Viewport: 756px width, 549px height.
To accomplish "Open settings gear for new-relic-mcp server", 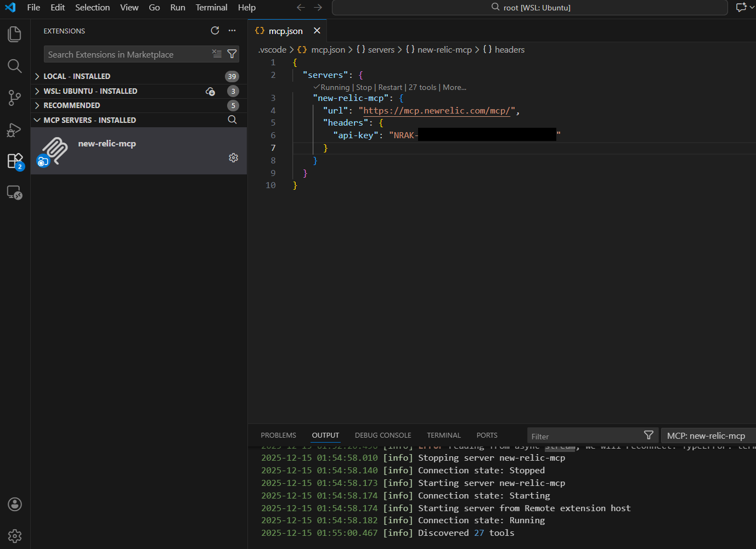I will (x=233, y=157).
